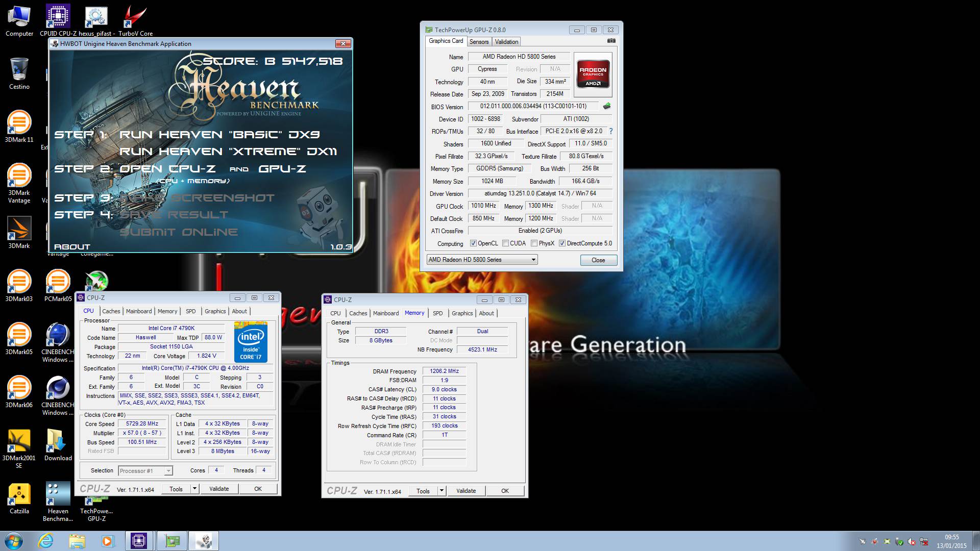Toggle DirectCompute 5.0 checkbox in GPU-Z

pyautogui.click(x=562, y=243)
